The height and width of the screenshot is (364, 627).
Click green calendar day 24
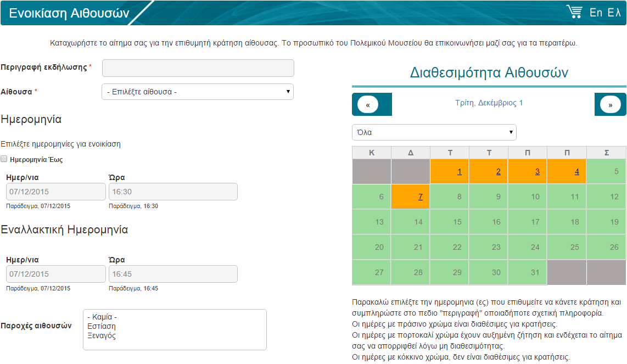[528, 247]
